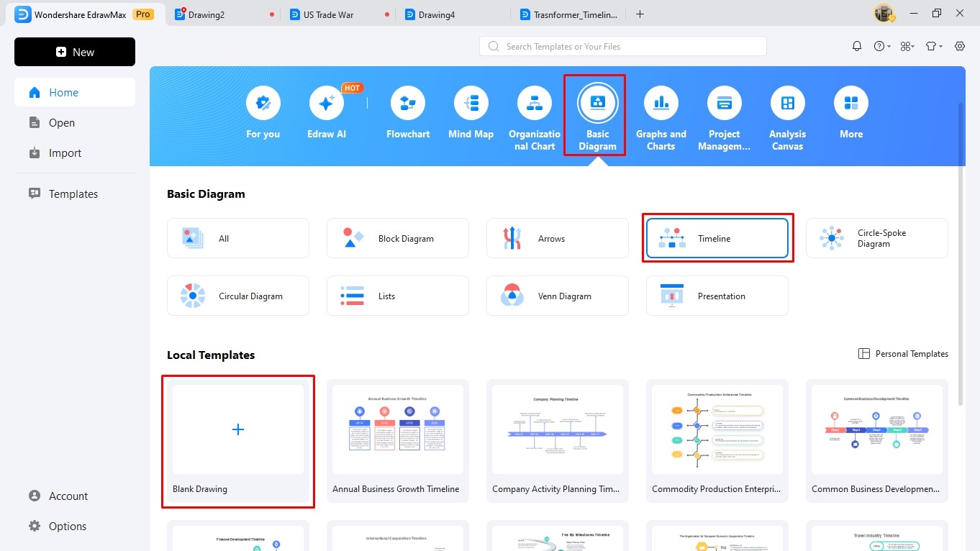The width and height of the screenshot is (980, 551).
Task: Switch to the Drawing4 tab
Action: click(x=453, y=14)
